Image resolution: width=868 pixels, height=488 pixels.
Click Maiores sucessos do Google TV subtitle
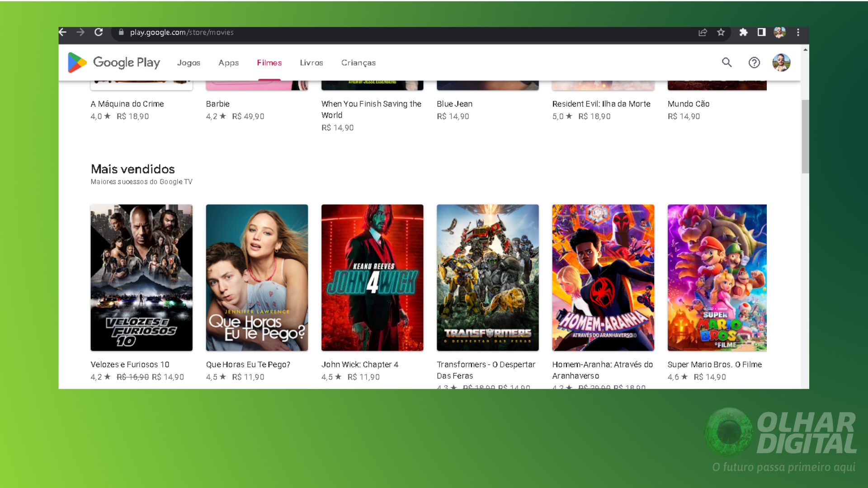[x=142, y=182]
